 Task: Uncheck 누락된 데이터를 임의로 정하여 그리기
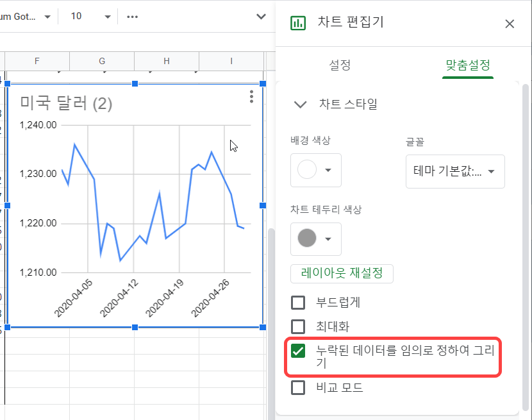pyautogui.click(x=298, y=351)
